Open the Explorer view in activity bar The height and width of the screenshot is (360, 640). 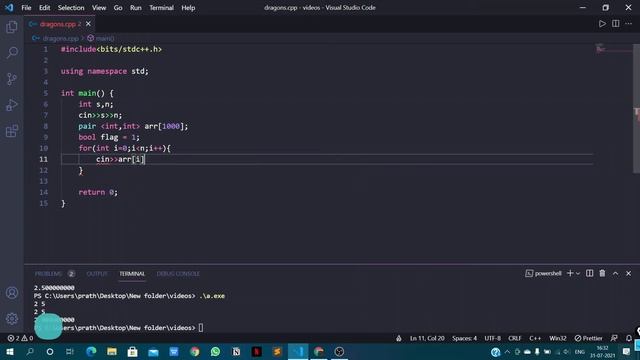click(x=12, y=27)
